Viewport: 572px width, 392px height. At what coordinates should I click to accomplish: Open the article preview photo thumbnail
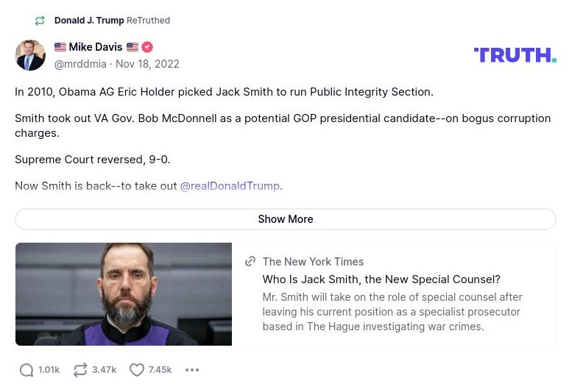(x=124, y=294)
